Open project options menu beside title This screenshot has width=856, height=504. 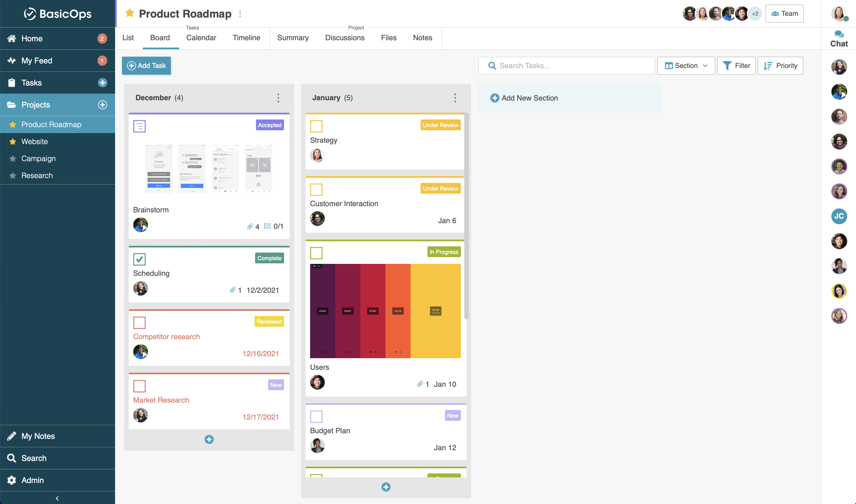[240, 14]
